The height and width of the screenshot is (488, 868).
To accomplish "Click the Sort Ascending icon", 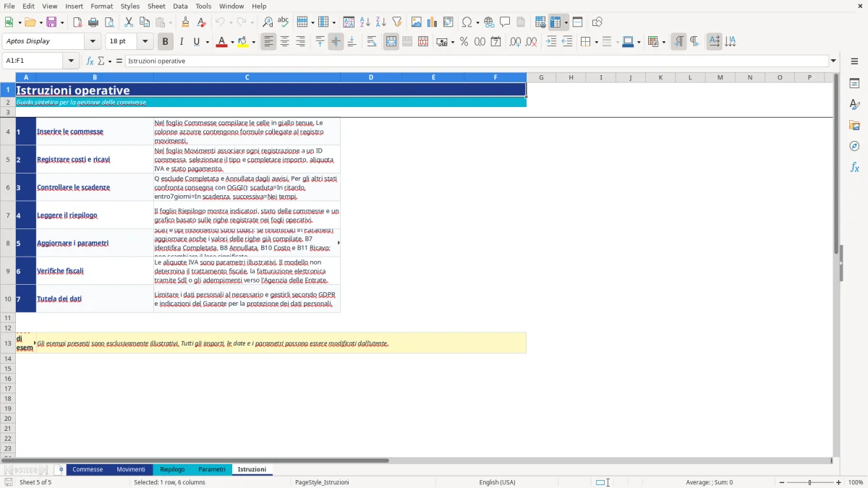I will (365, 22).
